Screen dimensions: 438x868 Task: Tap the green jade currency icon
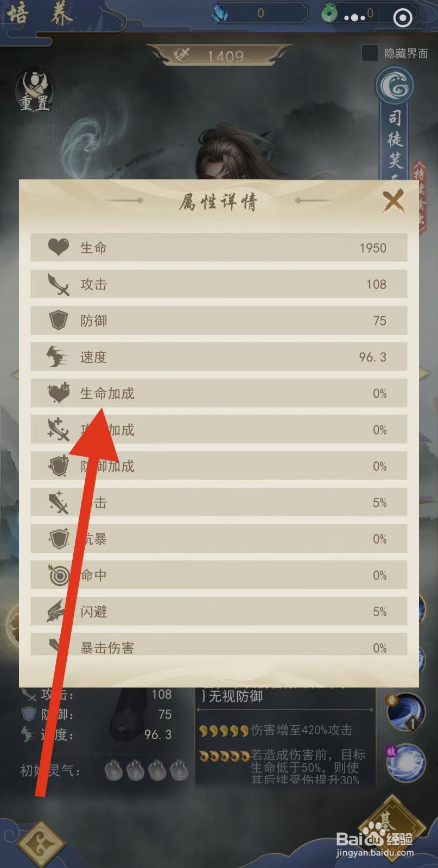(329, 13)
